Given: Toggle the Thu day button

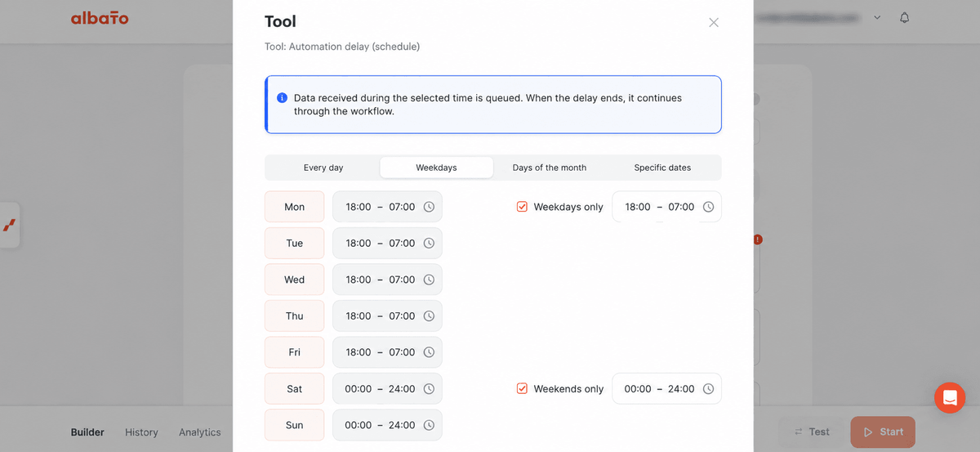Looking at the screenshot, I should pos(295,316).
